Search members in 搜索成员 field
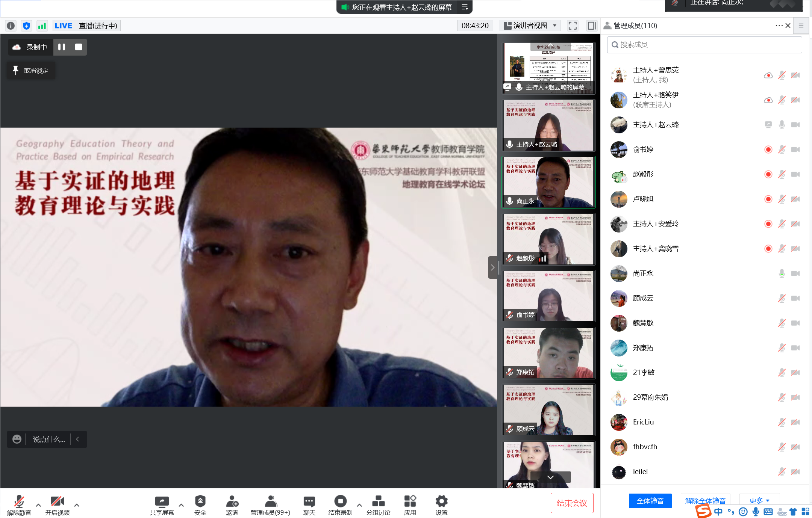Viewport: 812px width, 518px height. click(x=704, y=45)
